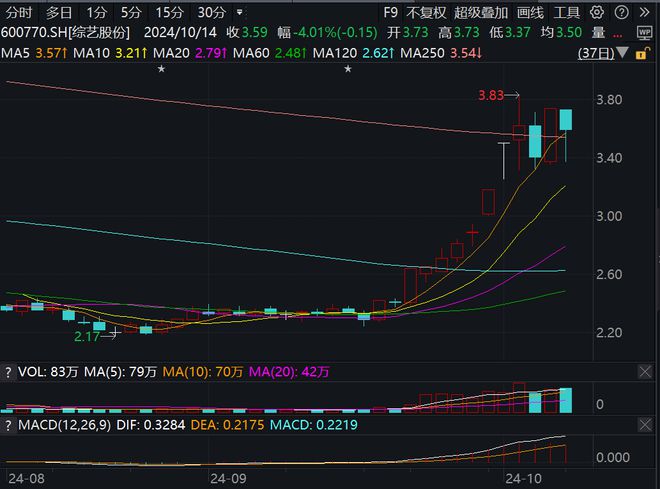Select the 15分 period tab

pos(169,12)
